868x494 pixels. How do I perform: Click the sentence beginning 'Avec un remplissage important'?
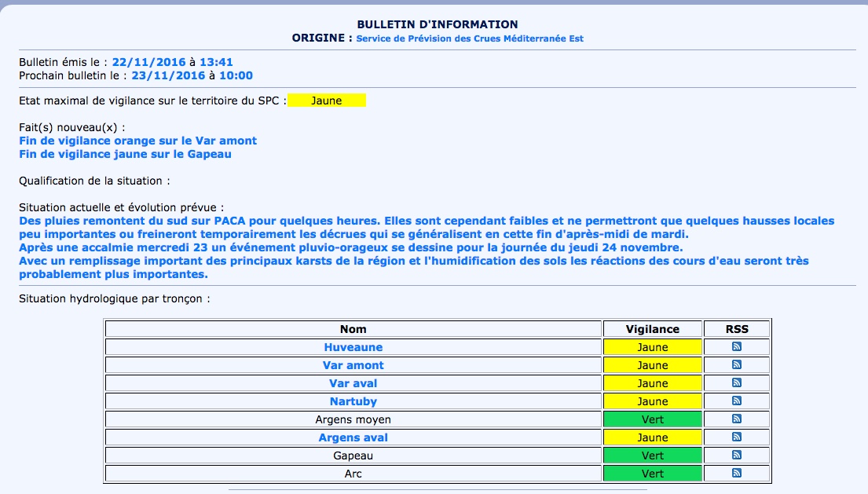414,268
